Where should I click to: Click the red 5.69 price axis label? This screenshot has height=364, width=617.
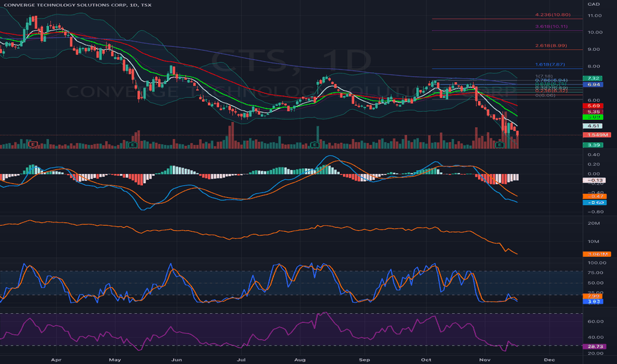coord(593,106)
